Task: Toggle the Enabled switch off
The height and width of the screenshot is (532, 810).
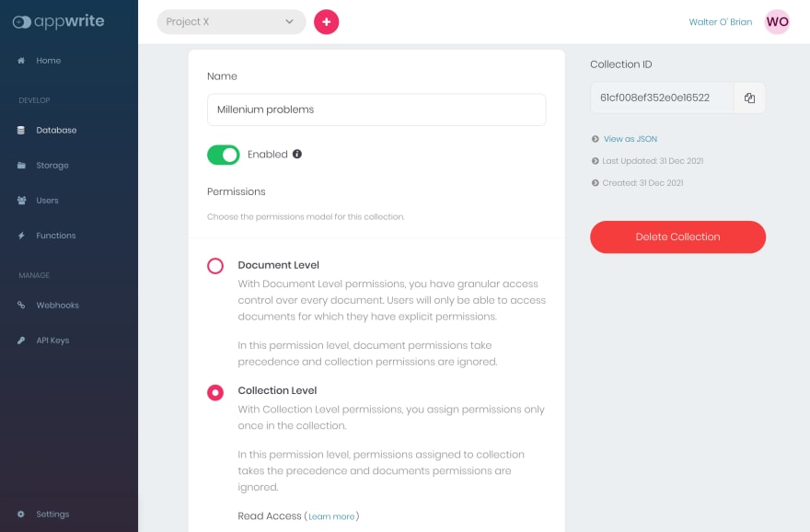Action: coord(223,155)
